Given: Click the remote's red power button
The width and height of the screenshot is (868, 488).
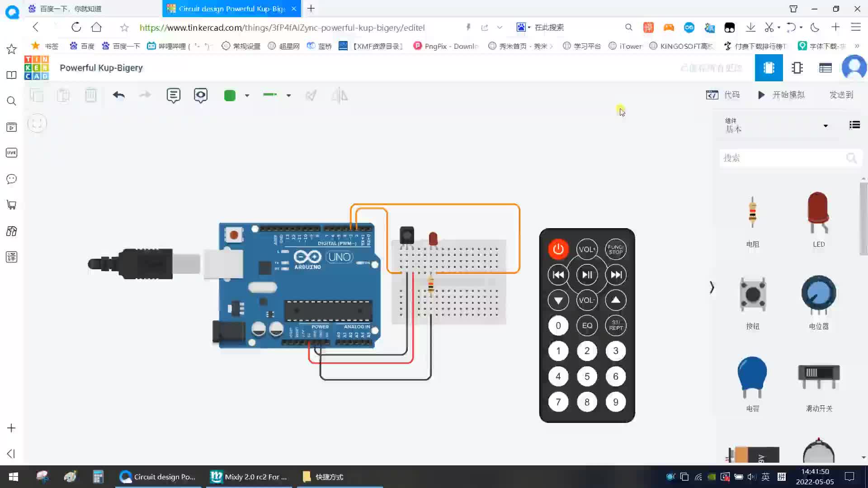Looking at the screenshot, I should (x=558, y=249).
